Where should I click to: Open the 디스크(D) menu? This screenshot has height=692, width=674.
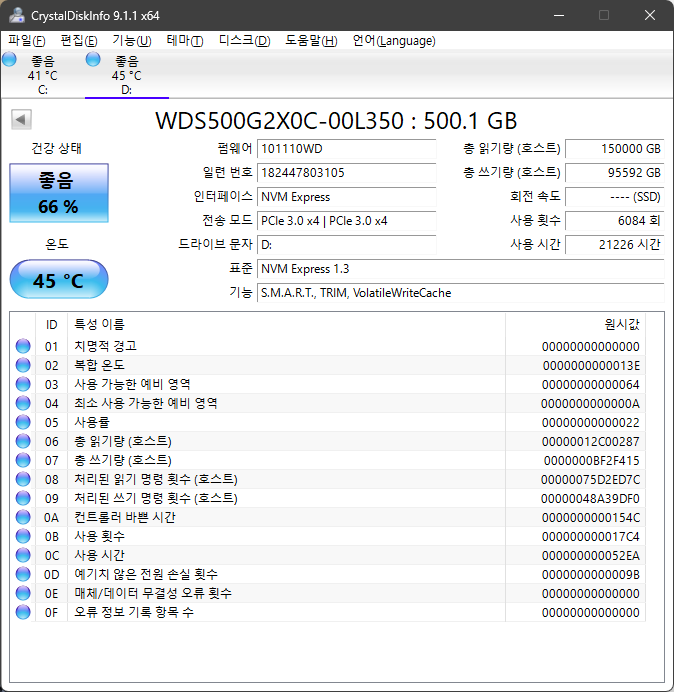coord(244,41)
